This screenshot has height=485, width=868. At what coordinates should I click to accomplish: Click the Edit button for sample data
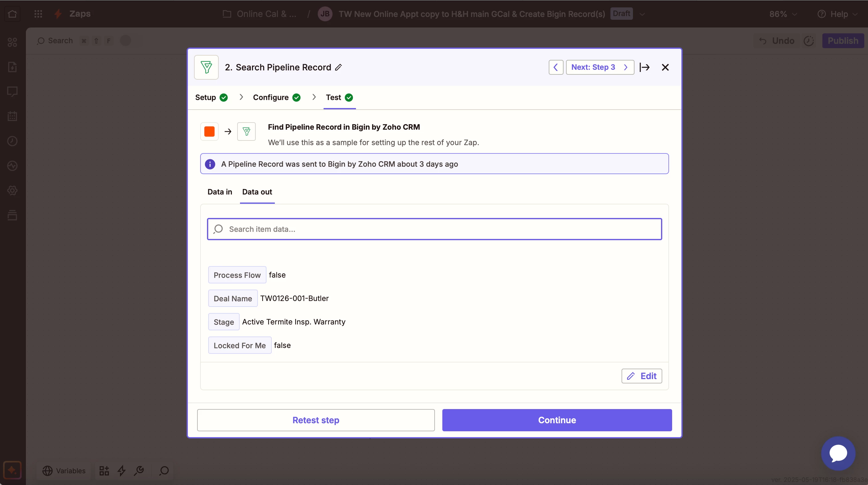coord(642,376)
